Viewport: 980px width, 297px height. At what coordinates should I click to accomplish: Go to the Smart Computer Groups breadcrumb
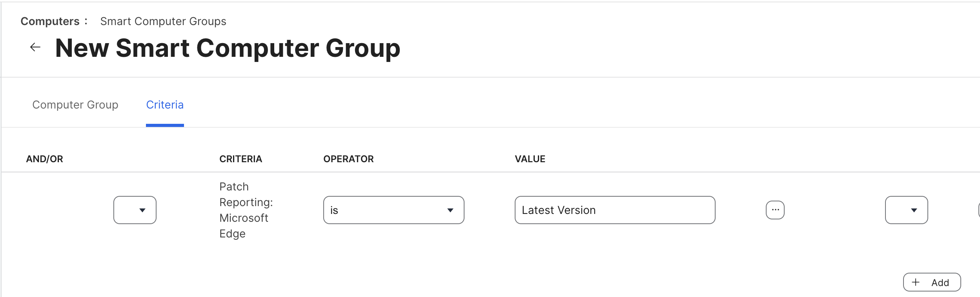click(163, 21)
